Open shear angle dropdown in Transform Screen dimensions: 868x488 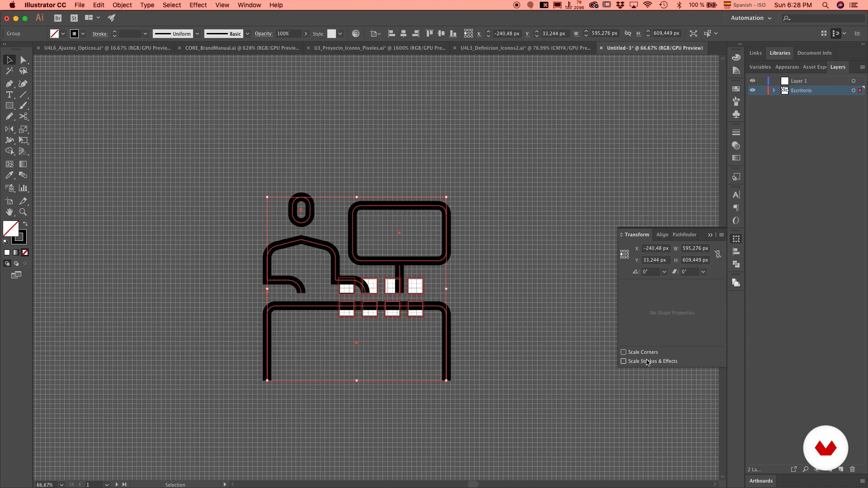click(x=703, y=272)
